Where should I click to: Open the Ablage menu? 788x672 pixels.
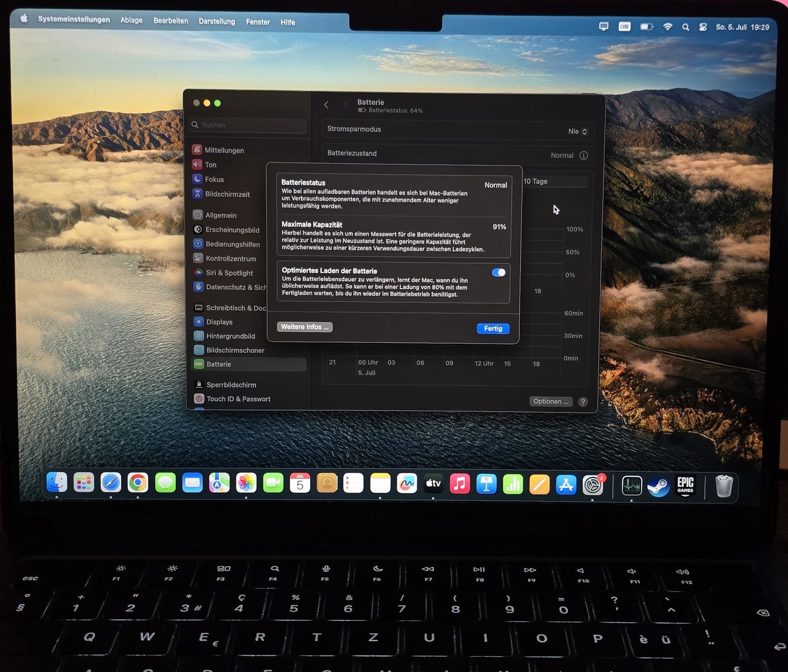point(131,20)
